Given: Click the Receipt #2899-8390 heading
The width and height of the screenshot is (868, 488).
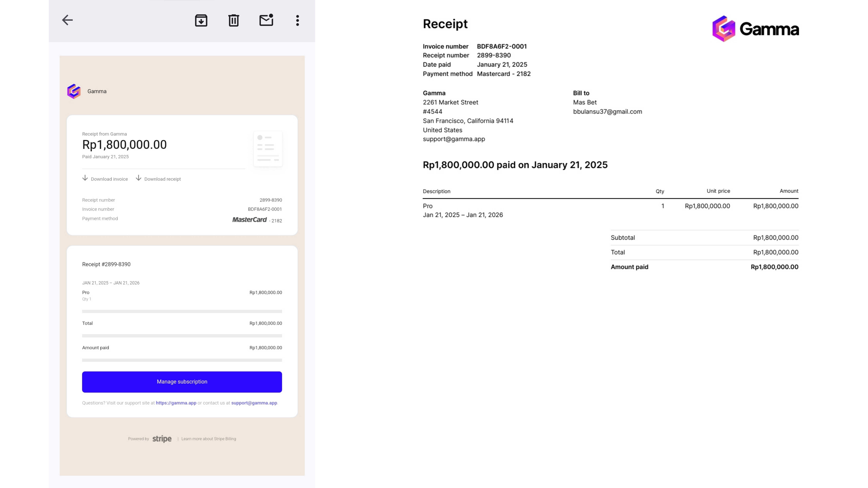Looking at the screenshot, I should click(x=106, y=264).
